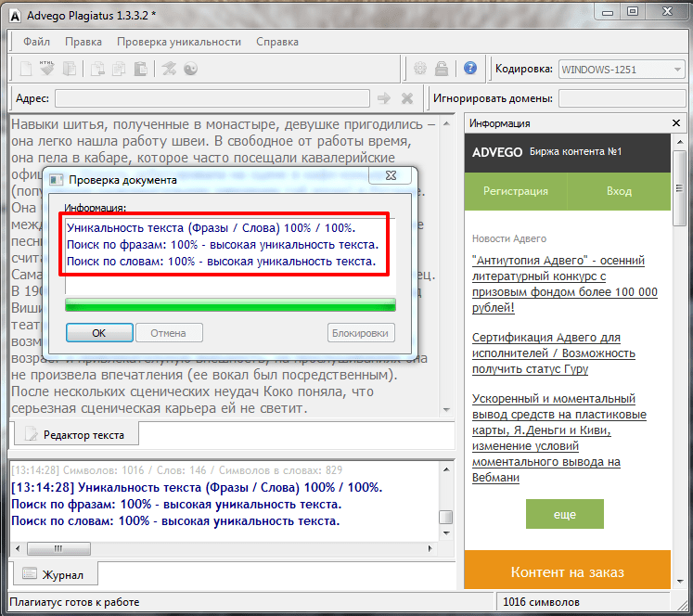Screen dimensions: 693x616
Task: Click the text editor scrollbar up arrow
Action: coord(446,123)
